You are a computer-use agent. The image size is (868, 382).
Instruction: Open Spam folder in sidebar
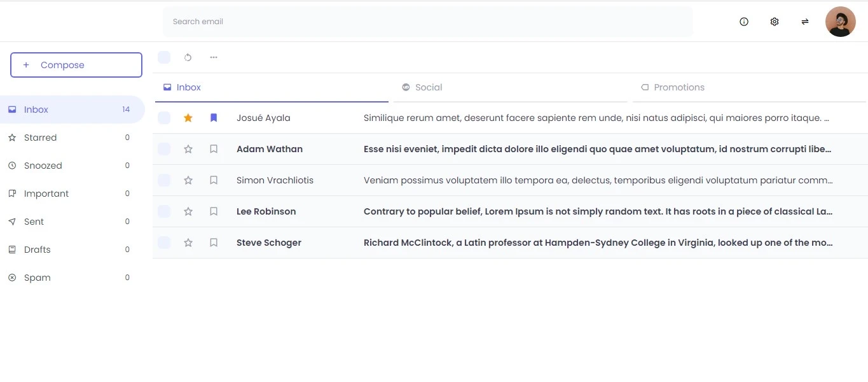pos(71,278)
